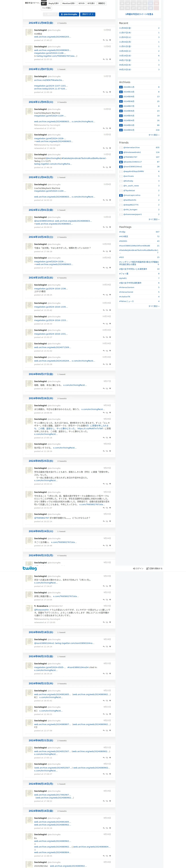
Task: Open friend @tv_asahi_news
Action: tap(131, 186)
